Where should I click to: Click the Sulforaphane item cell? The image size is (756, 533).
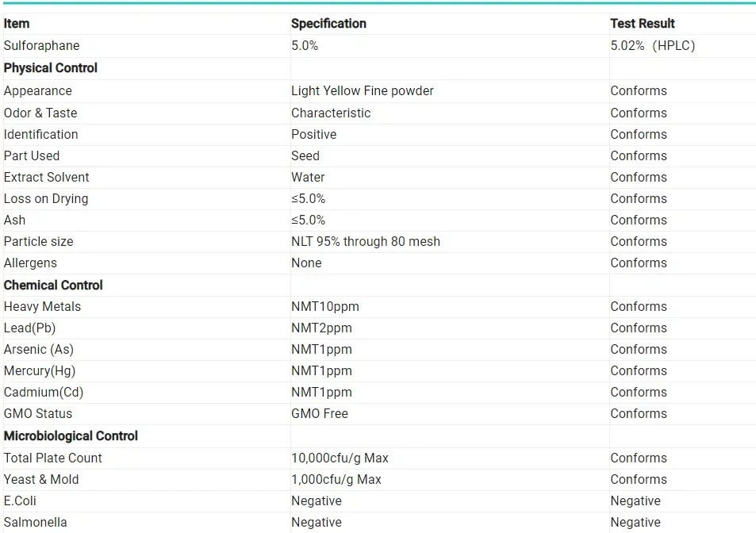point(41,46)
